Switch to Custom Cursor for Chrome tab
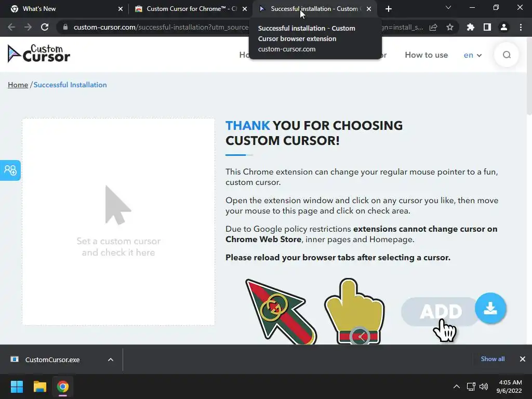The height and width of the screenshot is (399, 532). pyautogui.click(x=191, y=9)
